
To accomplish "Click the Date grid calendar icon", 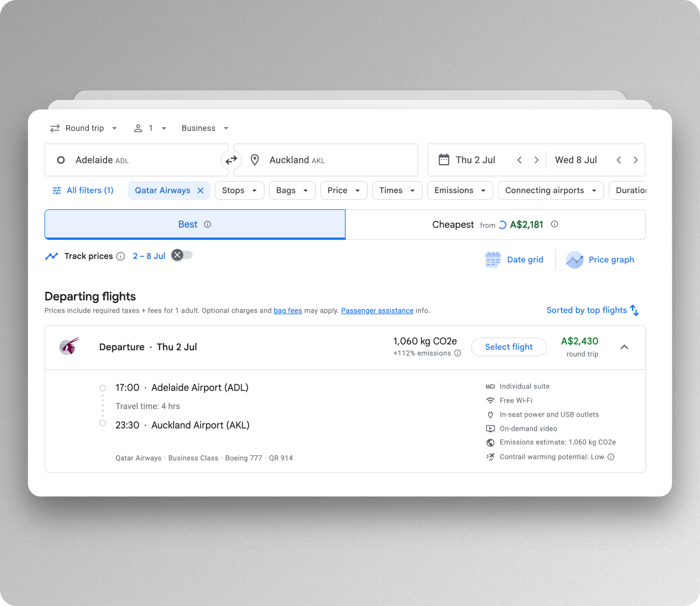I will click(x=493, y=260).
